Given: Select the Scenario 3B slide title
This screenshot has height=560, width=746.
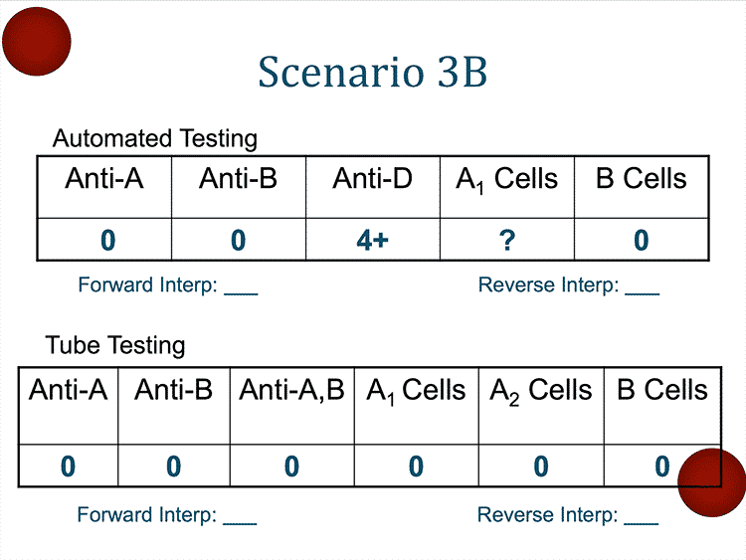Looking at the screenshot, I should coord(373,73).
